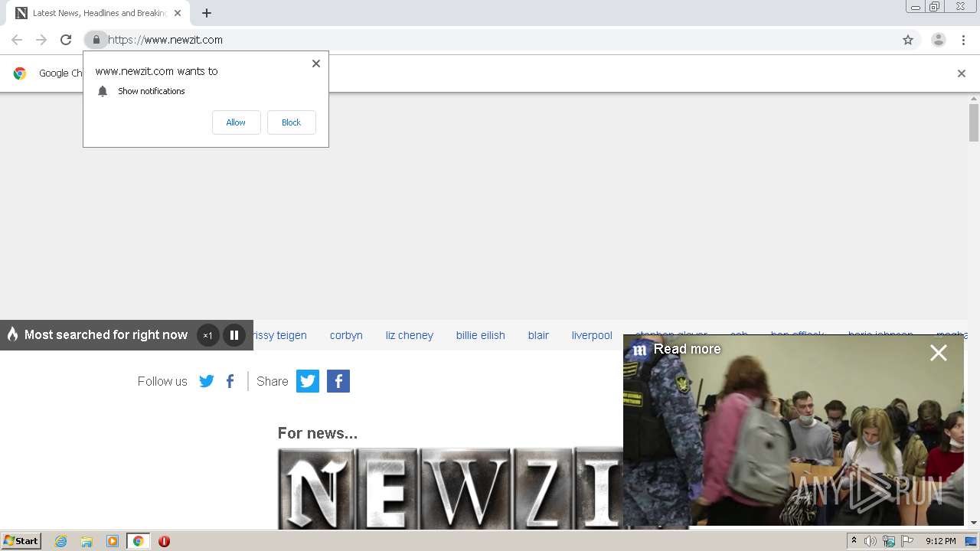Block notifications from newzit.com

(291, 122)
